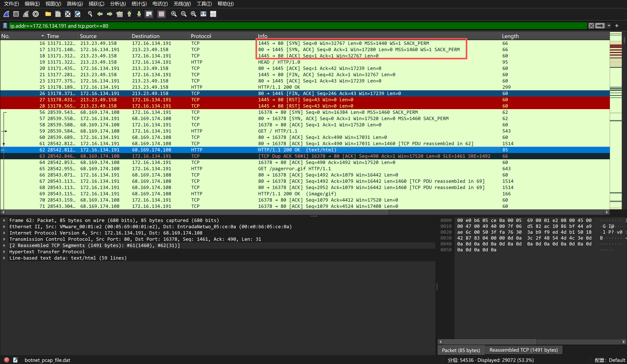Click the filter bookmark icon
The image size is (627, 364).
pos(5,26)
